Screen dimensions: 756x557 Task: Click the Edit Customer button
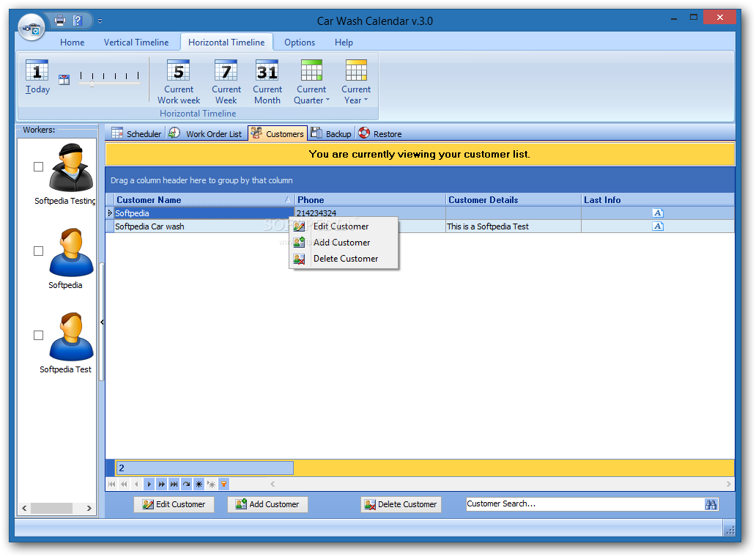174,504
